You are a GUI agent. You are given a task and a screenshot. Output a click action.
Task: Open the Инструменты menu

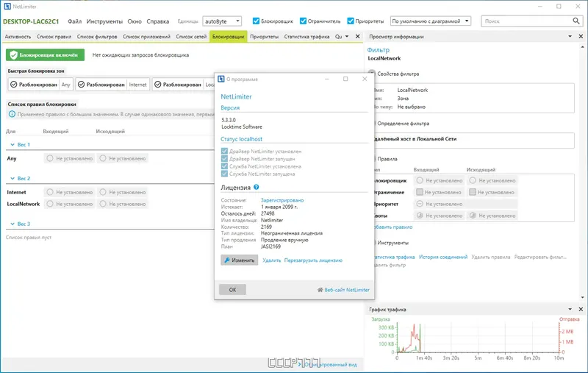(x=104, y=21)
